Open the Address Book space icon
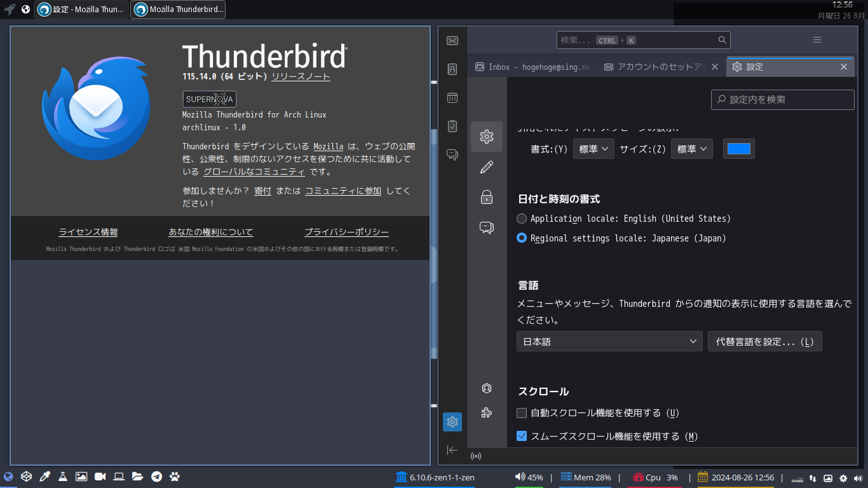Viewport: 868px width, 488px height. pos(452,69)
